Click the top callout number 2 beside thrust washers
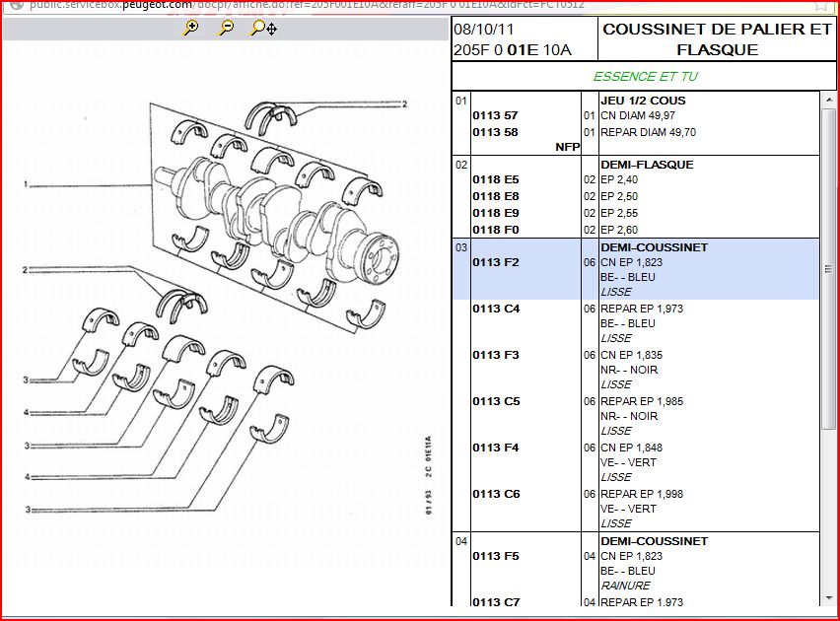The width and height of the screenshot is (840, 621). point(404,103)
